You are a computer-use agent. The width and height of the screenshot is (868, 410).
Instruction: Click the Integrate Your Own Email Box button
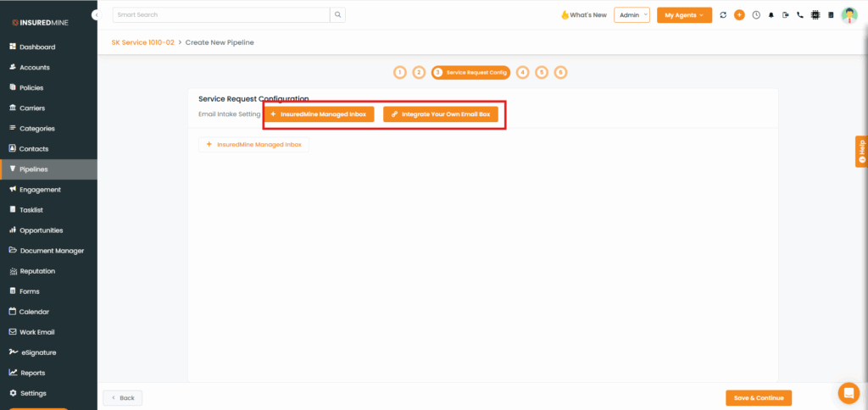pyautogui.click(x=441, y=114)
